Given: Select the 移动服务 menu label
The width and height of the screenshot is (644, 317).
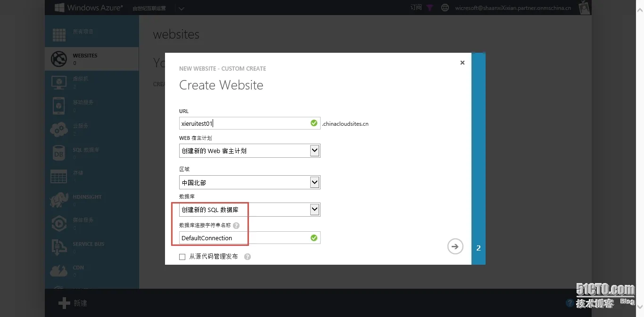Looking at the screenshot, I should [83, 102].
